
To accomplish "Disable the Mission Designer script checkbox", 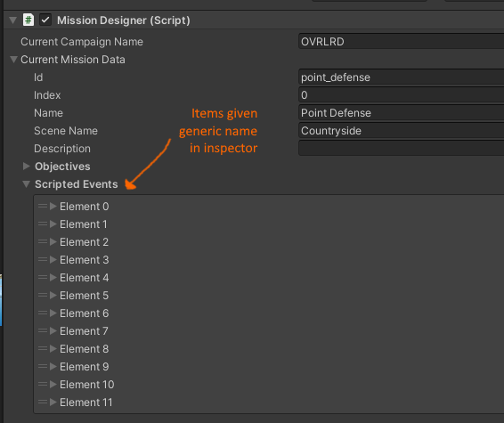I will tap(45, 20).
